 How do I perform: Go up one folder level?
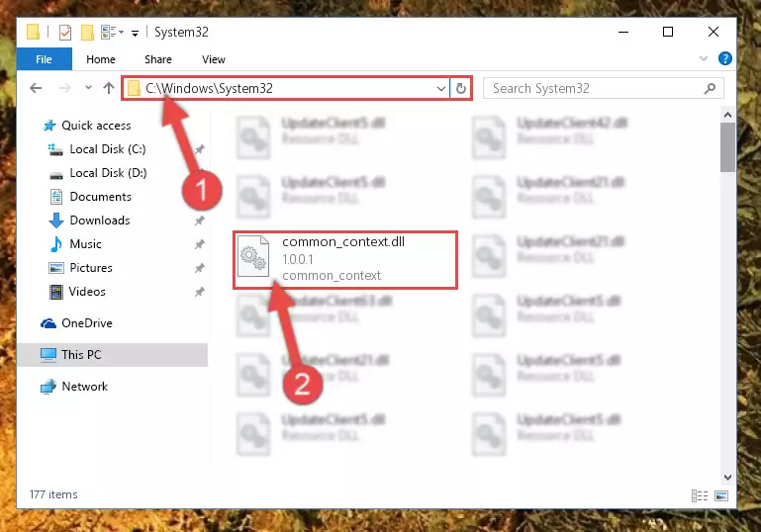click(109, 88)
